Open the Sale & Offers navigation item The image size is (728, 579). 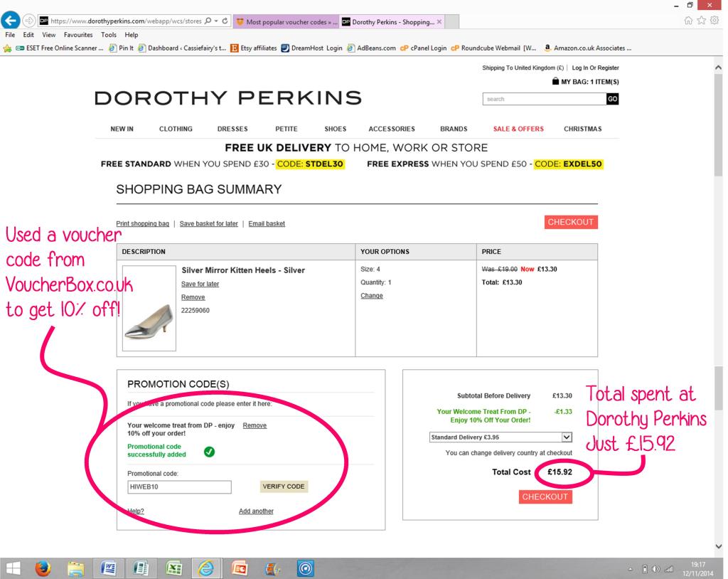pos(518,129)
